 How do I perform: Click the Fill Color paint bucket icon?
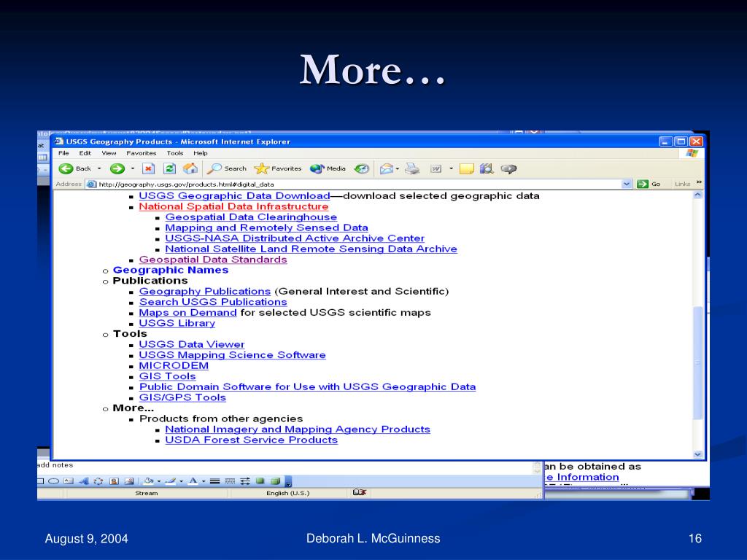pos(149,481)
